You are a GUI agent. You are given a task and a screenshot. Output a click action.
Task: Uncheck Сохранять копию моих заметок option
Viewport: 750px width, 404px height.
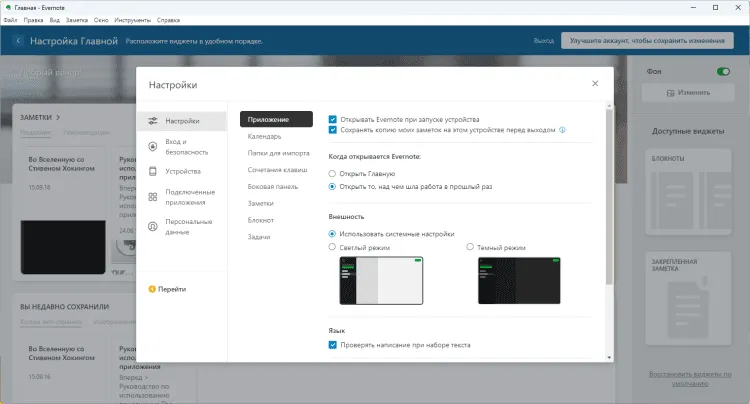(332, 130)
